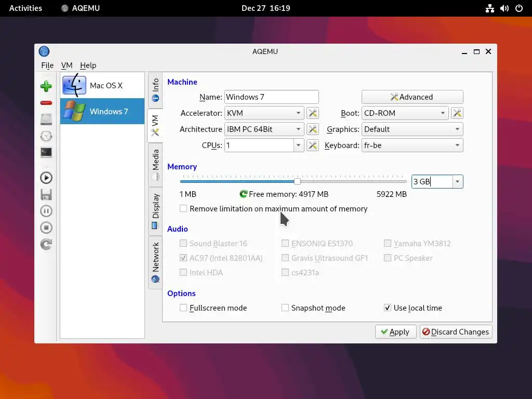Switch to the Info tab
This screenshot has width=532, height=399.
click(x=155, y=90)
